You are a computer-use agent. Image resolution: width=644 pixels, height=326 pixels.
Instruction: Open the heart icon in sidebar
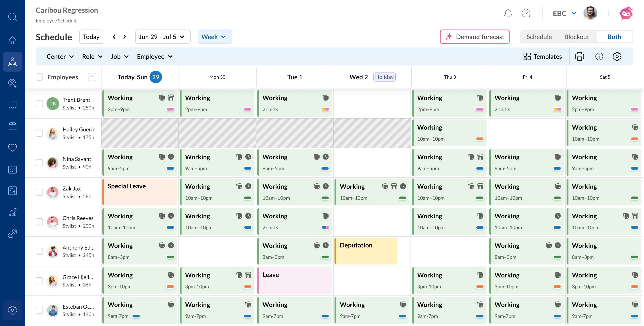pyautogui.click(x=12, y=148)
